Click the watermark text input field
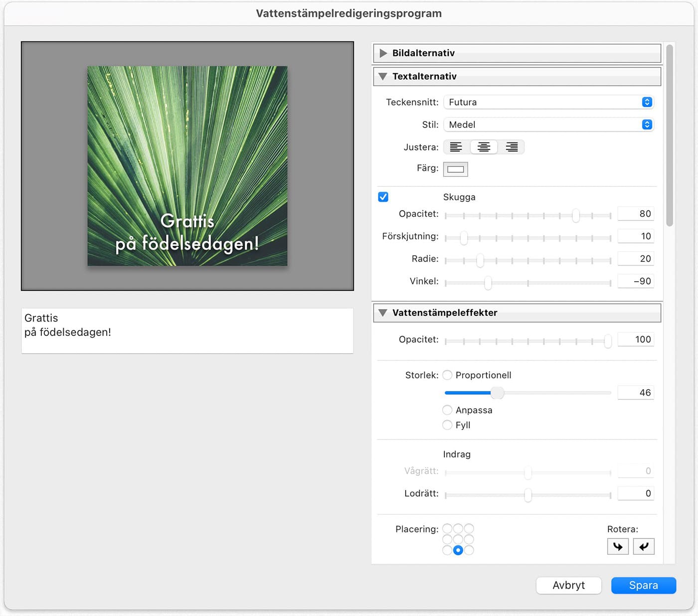Viewport: 698px width, 616px height. pyautogui.click(x=187, y=330)
